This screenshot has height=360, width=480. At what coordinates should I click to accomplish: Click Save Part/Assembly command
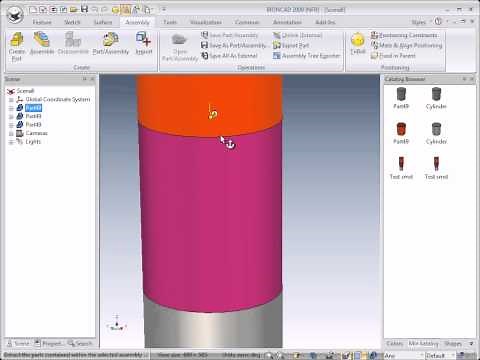point(230,35)
